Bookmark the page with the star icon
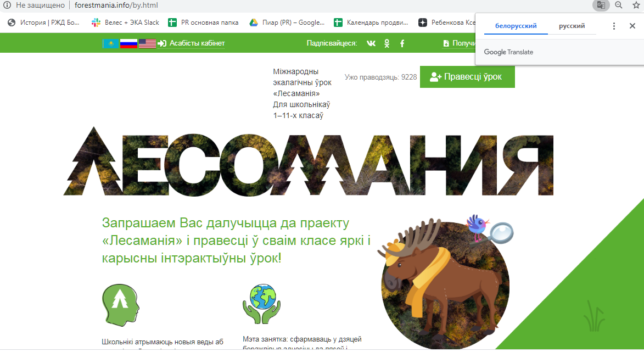The image size is (644, 352). pos(636,5)
